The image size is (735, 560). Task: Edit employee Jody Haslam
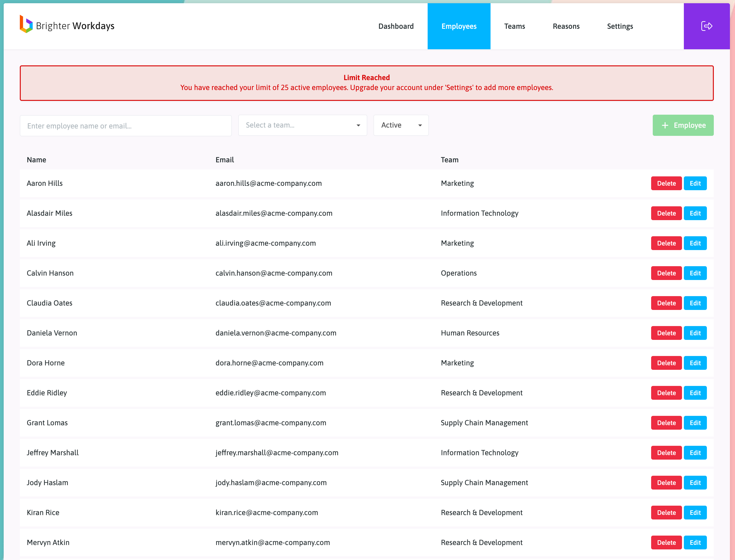695,483
